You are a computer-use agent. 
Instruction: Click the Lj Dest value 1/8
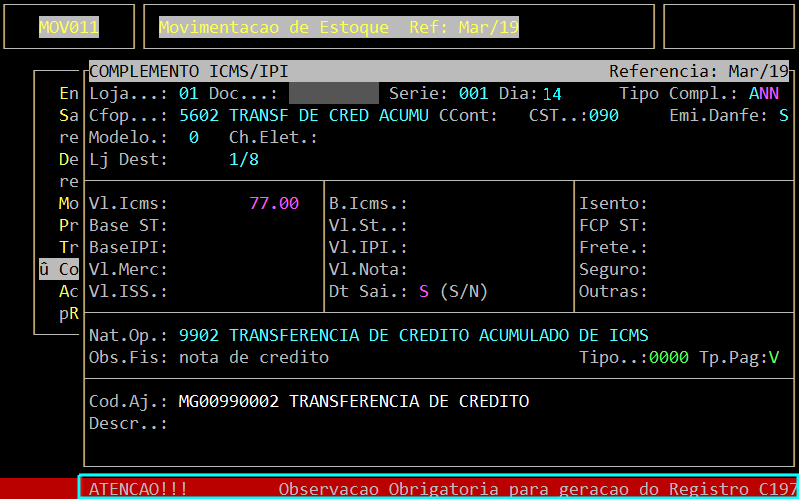pyautogui.click(x=244, y=160)
